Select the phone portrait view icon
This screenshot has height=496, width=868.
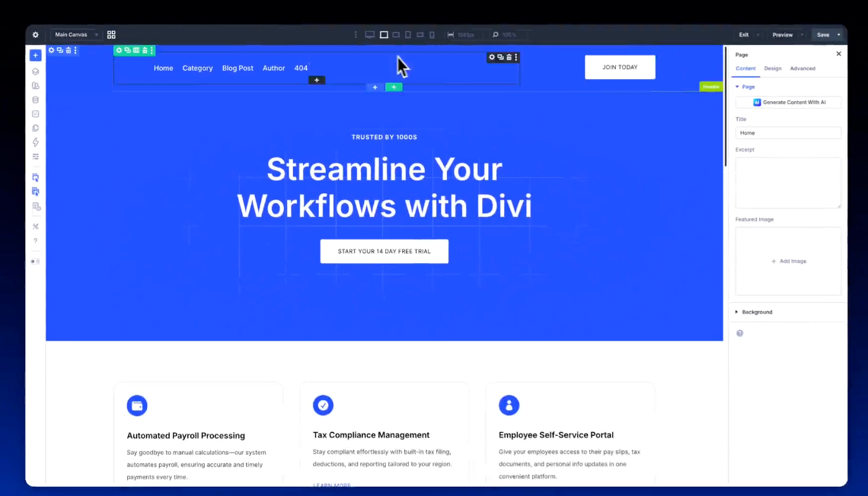(x=432, y=35)
